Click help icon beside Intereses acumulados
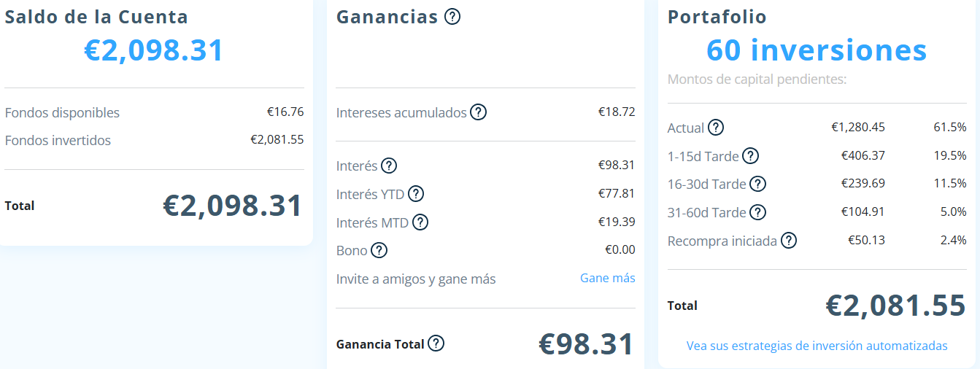Image resolution: width=980 pixels, height=369 pixels. [478, 112]
